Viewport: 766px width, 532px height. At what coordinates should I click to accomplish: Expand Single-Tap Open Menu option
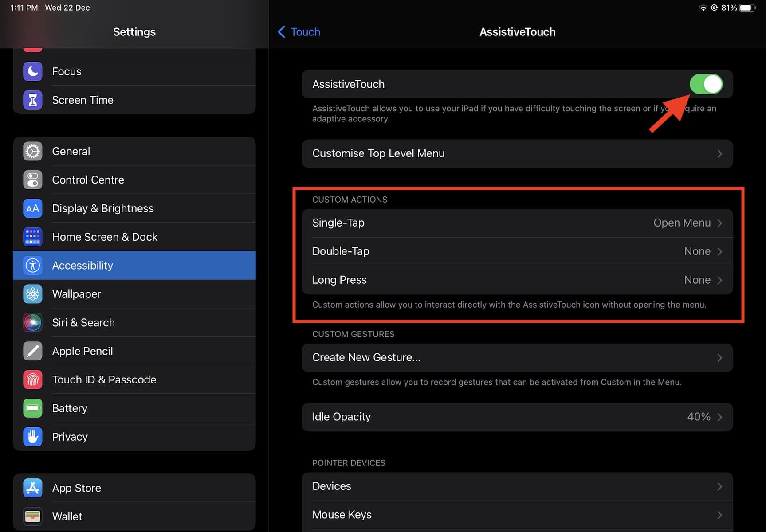point(517,223)
